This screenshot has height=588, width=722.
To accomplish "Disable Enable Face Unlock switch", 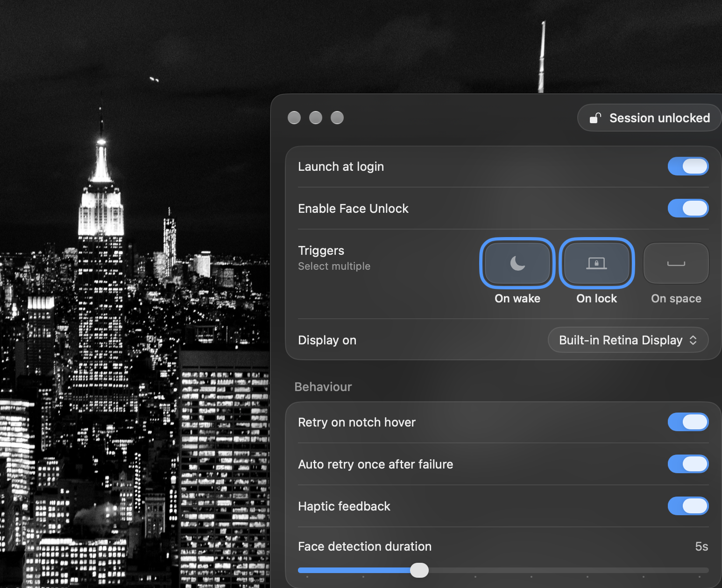I will click(x=688, y=208).
